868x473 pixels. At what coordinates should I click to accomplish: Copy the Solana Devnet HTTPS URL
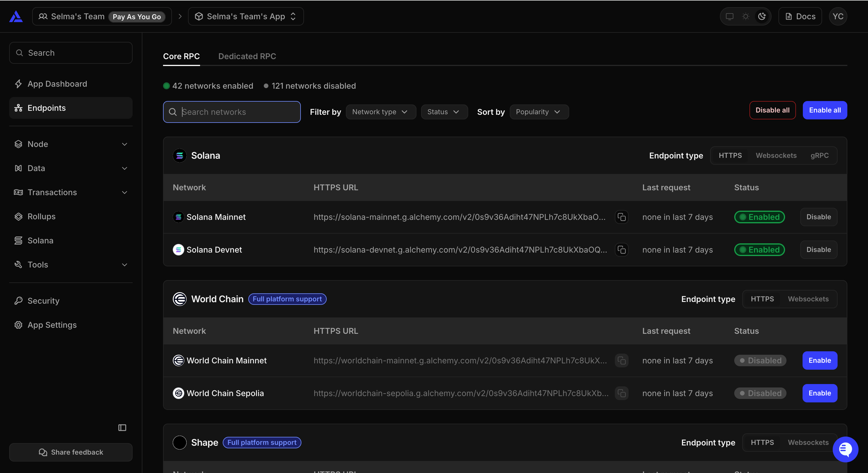coord(621,250)
